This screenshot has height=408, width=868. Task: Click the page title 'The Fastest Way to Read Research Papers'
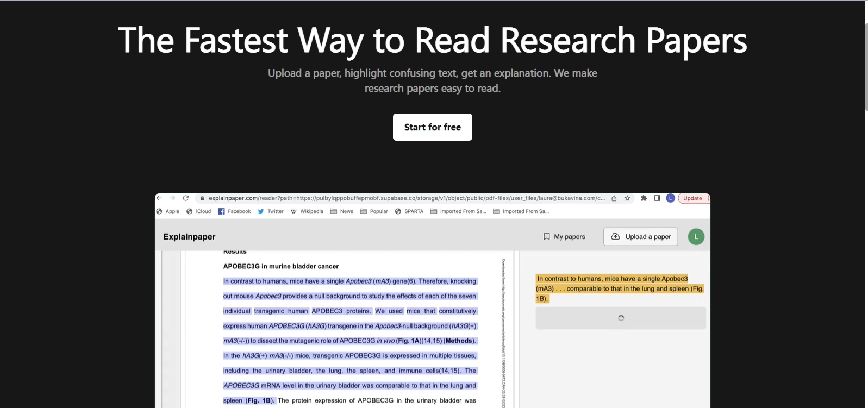[x=433, y=41]
